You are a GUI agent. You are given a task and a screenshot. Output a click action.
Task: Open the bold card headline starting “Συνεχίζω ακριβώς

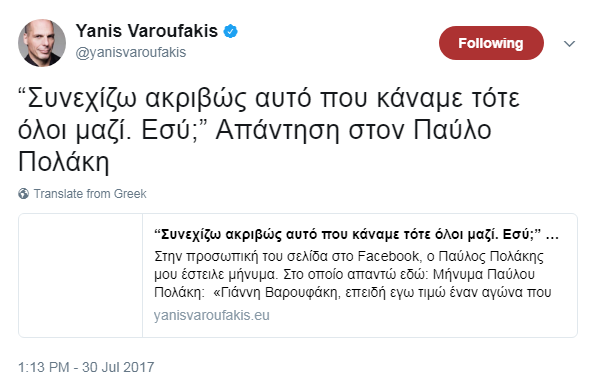356,234
